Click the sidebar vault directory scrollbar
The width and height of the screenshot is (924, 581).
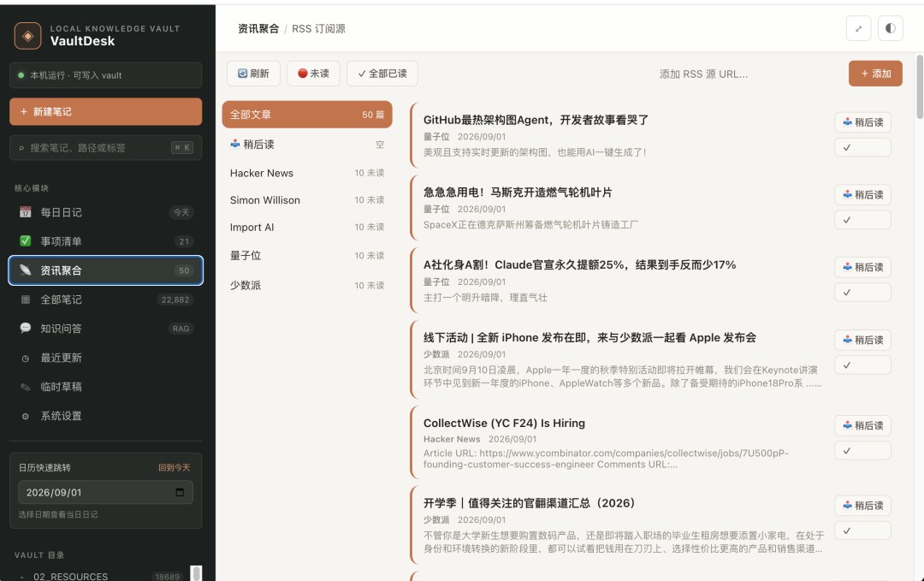tap(196, 572)
